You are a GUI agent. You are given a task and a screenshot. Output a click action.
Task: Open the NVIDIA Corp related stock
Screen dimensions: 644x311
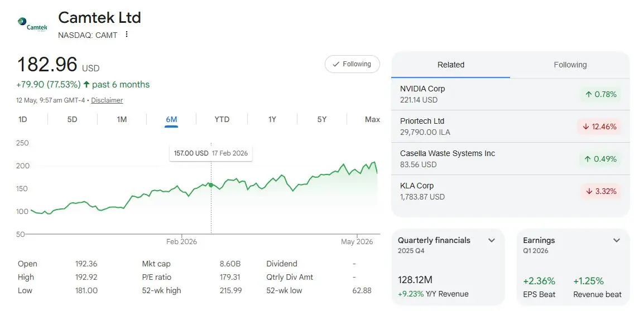(x=510, y=94)
